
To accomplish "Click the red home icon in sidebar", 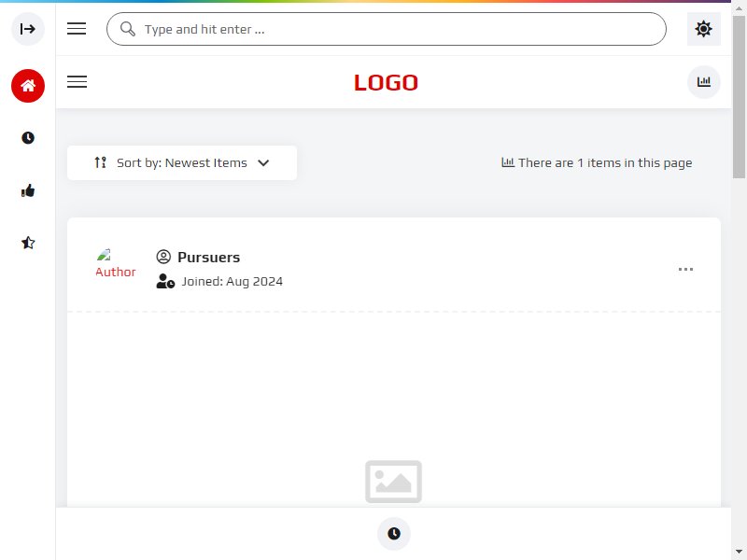I will [28, 86].
